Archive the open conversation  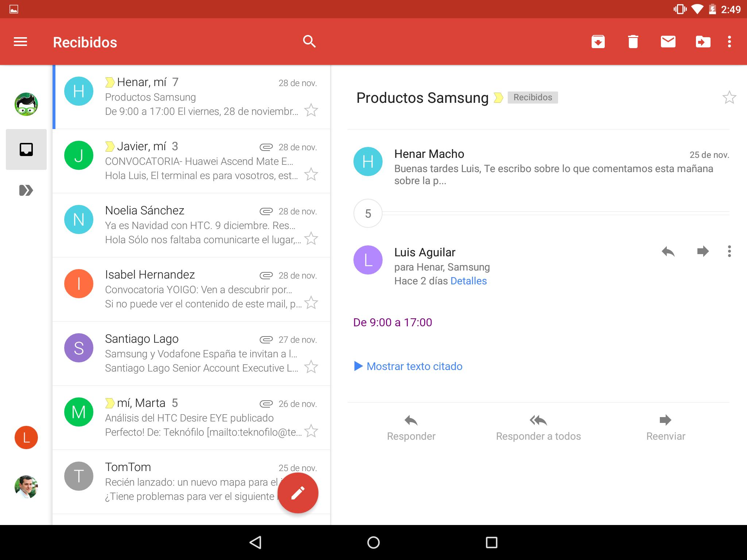pos(598,42)
